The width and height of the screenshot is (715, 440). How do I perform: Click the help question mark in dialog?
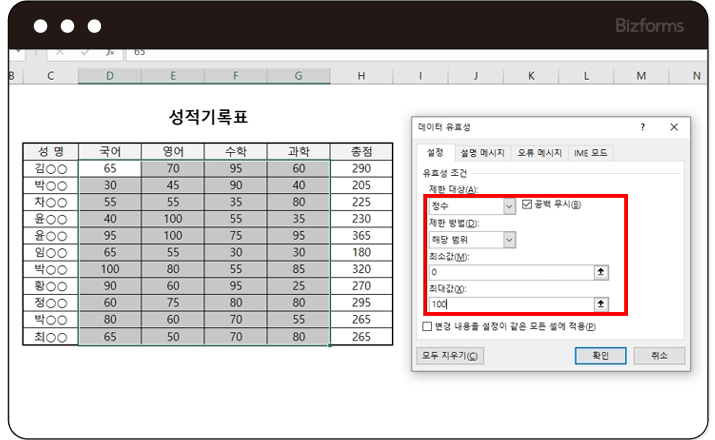(x=642, y=127)
